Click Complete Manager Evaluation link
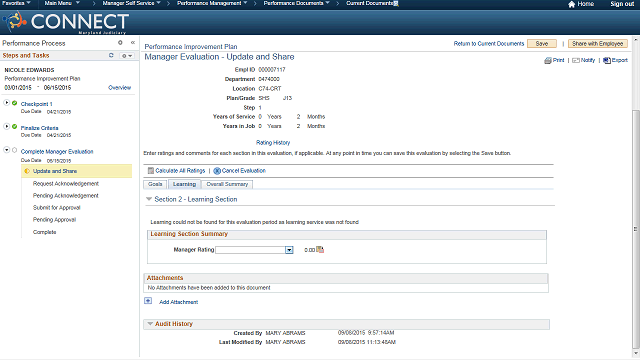The width and height of the screenshot is (640, 360). [x=57, y=151]
